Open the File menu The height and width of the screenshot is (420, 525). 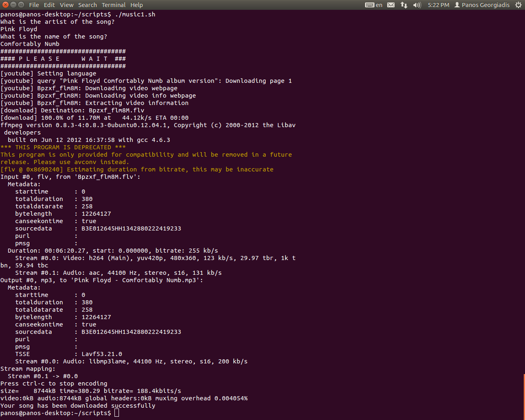click(34, 5)
